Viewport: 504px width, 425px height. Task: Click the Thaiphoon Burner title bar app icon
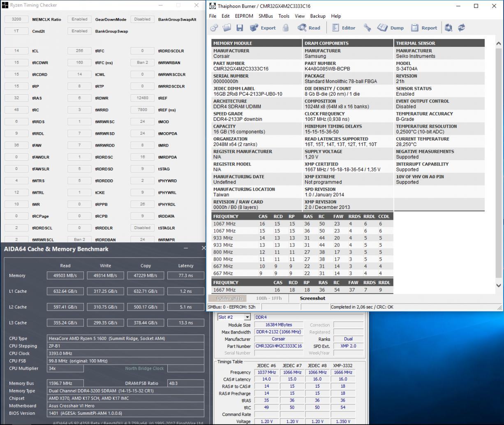click(x=213, y=6)
